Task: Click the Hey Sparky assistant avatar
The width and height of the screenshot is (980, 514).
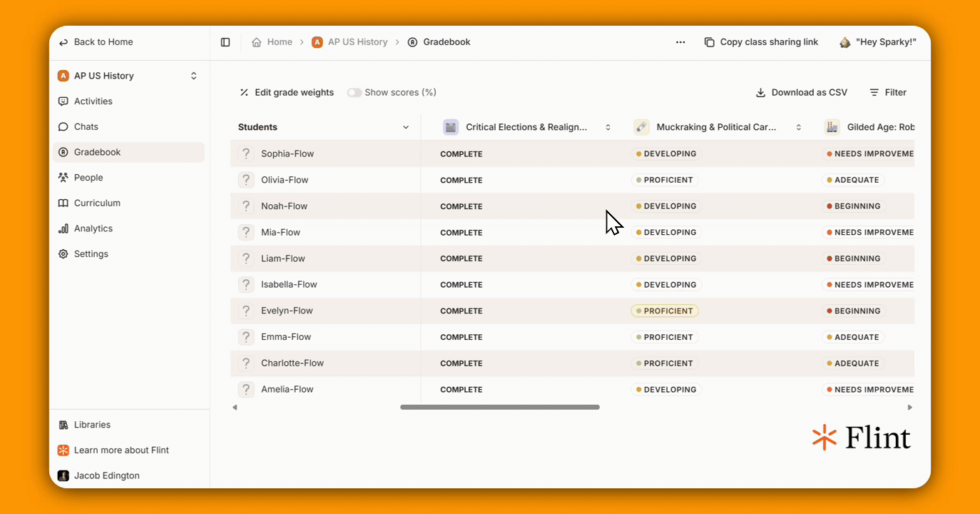Action: (845, 42)
